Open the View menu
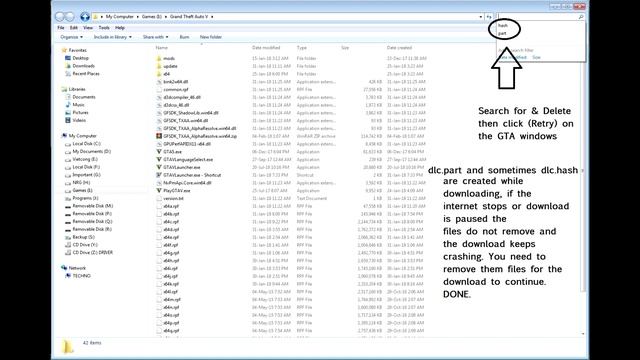 point(88,28)
